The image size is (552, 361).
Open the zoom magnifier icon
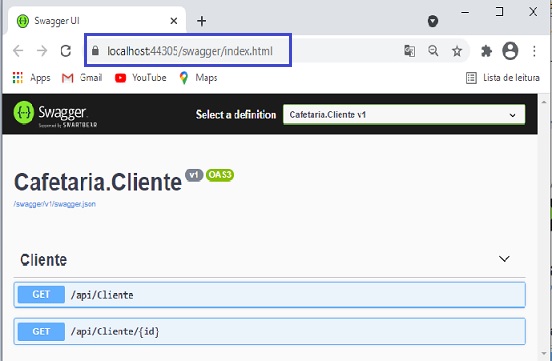(x=433, y=51)
